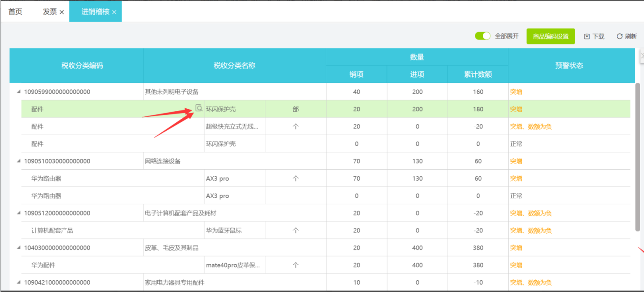Switch to the 发票 tab

(49, 12)
